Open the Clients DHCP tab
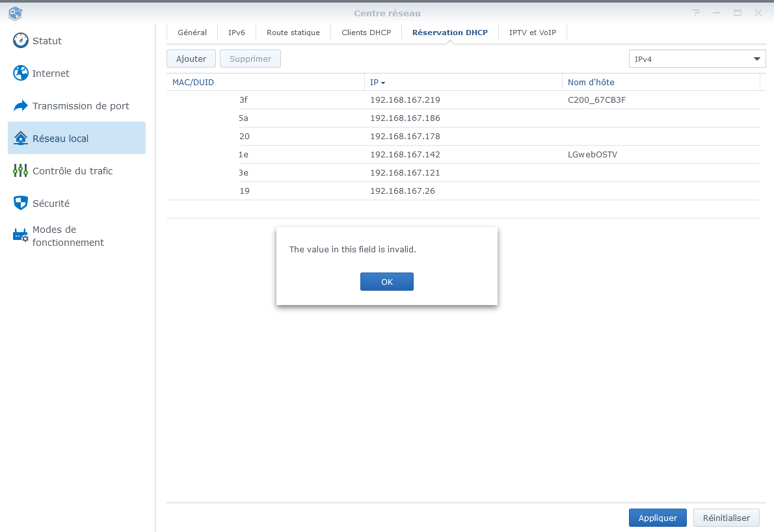Image resolution: width=774 pixels, height=532 pixels. pos(366,33)
